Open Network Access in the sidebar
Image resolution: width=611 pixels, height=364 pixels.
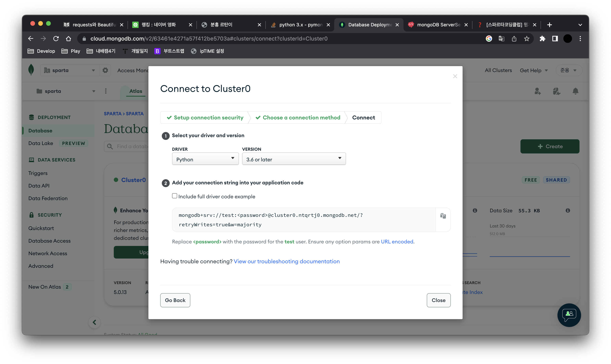(x=48, y=253)
